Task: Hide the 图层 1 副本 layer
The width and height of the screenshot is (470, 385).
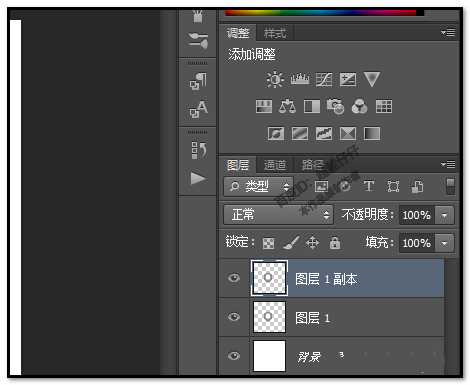Action: [x=234, y=278]
